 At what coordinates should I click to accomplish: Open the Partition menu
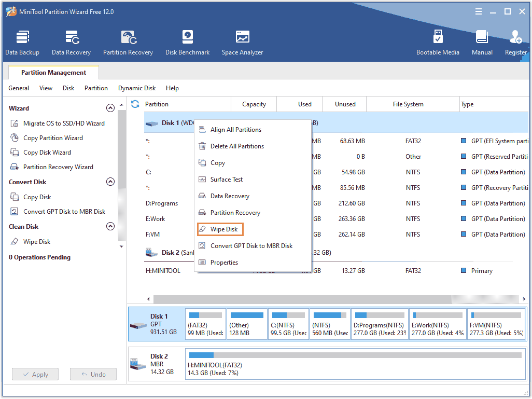[x=96, y=88]
